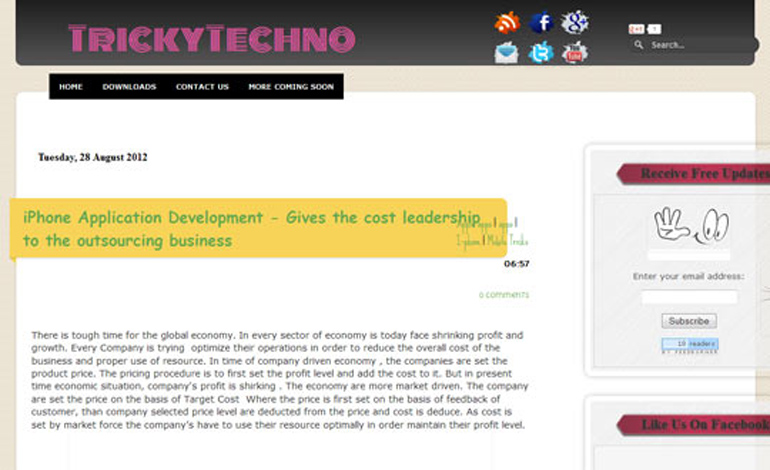Viewport: 770px width, 470px height.
Task: Open the 0 comments link
Action: pyautogui.click(x=504, y=295)
